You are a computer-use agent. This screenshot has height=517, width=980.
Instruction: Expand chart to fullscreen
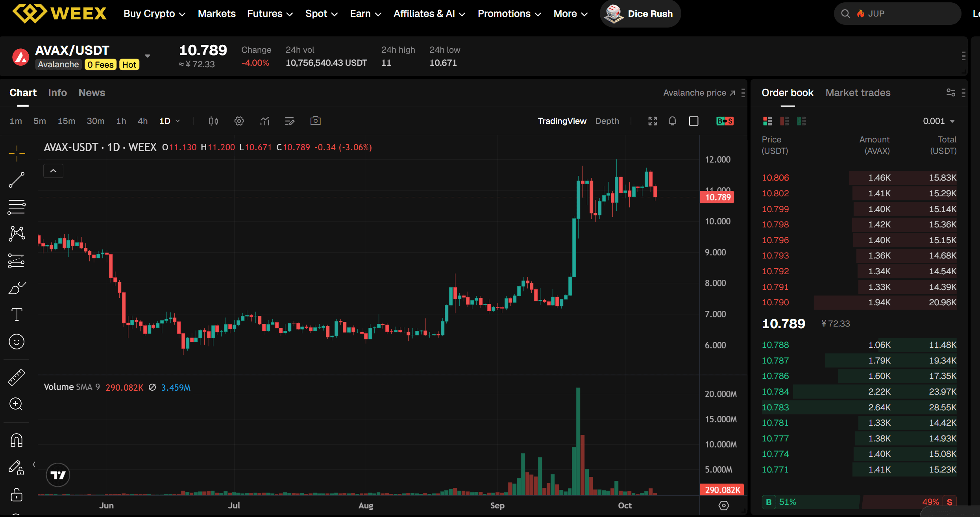(x=653, y=121)
